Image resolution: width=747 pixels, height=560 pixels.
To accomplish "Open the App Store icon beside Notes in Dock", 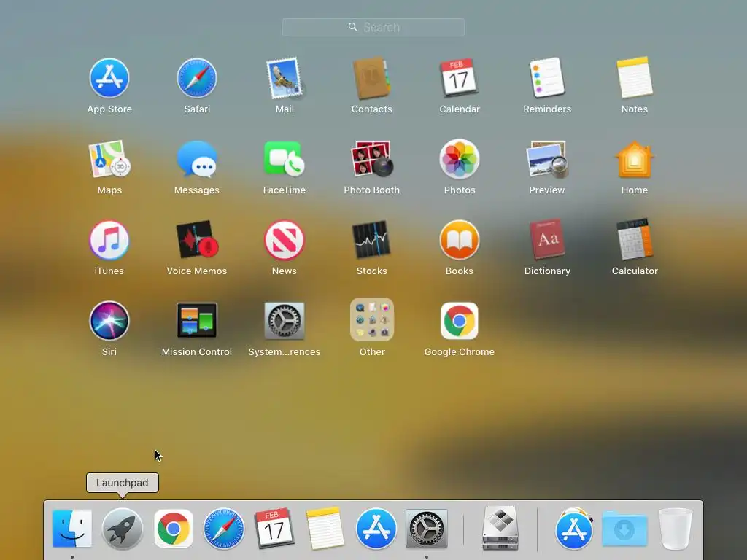I will coord(376,529).
